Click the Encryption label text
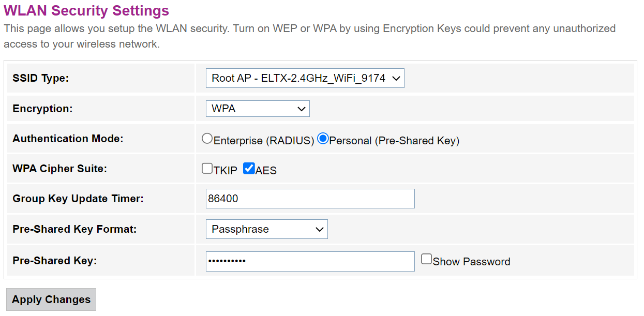Screen dimensions: 644x316 coord(42,109)
